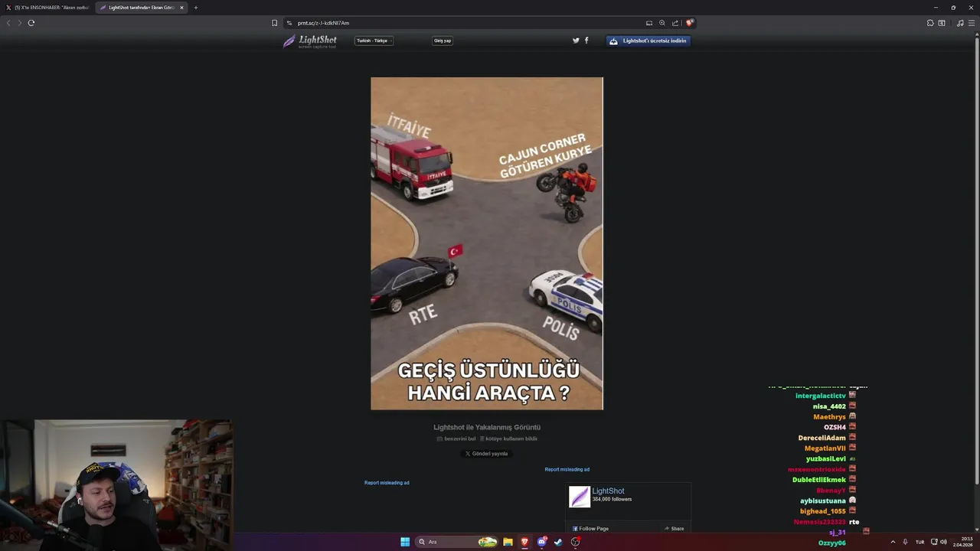Open Discord from the taskbar
980x551 pixels.
(x=542, y=542)
